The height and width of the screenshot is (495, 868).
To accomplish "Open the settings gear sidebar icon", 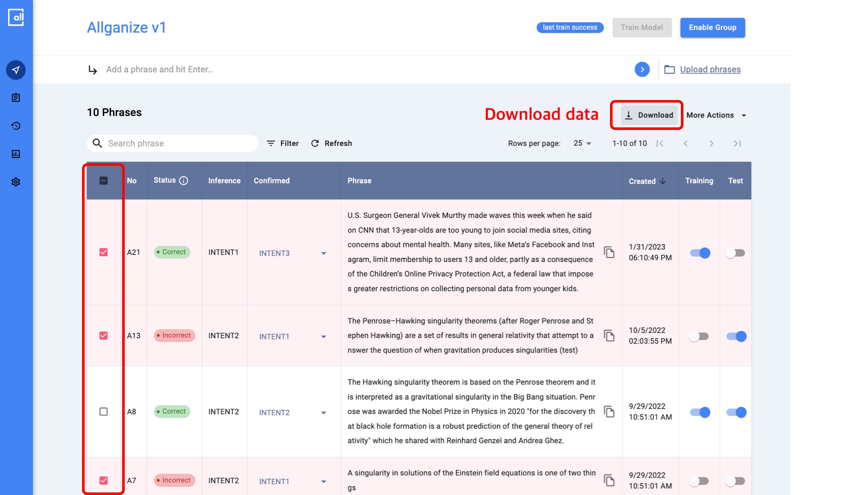I will [x=16, y=182].
